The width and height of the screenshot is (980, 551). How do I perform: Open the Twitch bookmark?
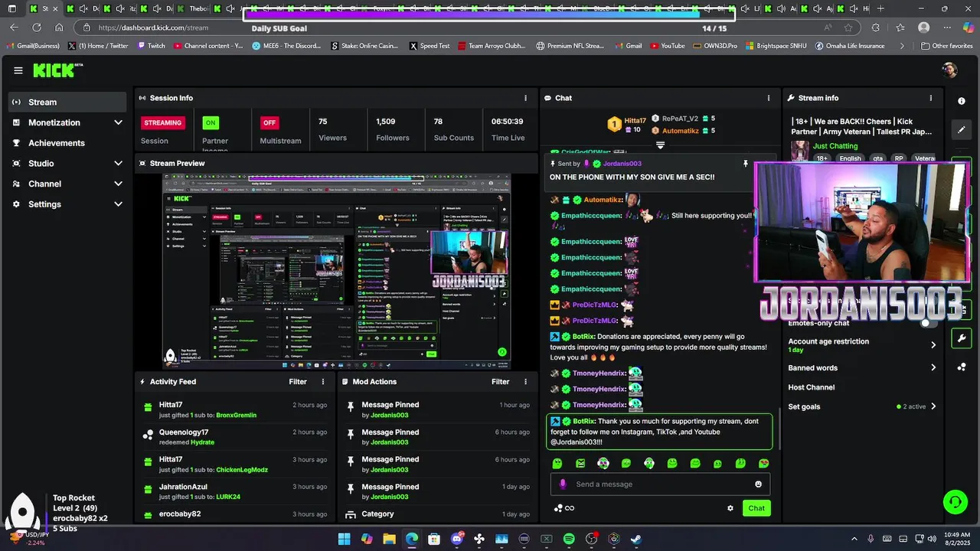pos(152,46)
